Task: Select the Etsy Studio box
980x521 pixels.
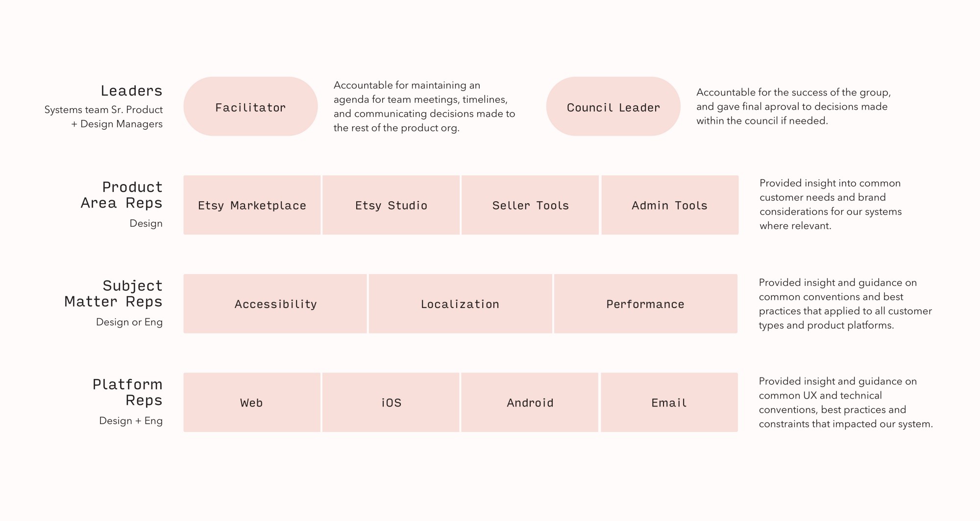Action: click(391, 205)
